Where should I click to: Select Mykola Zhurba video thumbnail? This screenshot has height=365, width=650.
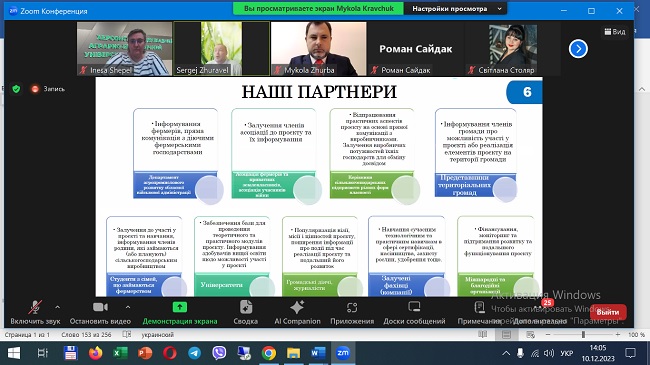click(x=318, y=49)
